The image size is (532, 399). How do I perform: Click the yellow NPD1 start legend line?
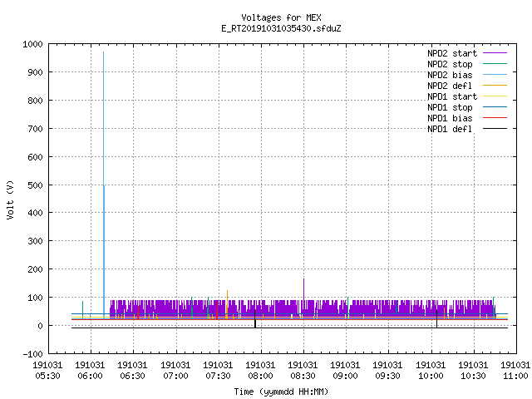pyautogui.click(x=495, y=96)
